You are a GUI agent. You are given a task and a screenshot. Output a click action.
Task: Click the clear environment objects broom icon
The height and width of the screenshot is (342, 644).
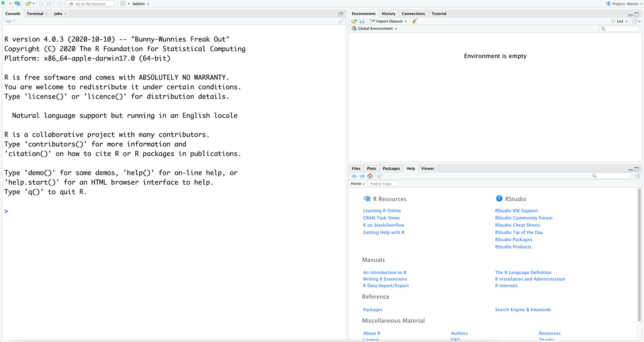(x=414, y=21)
